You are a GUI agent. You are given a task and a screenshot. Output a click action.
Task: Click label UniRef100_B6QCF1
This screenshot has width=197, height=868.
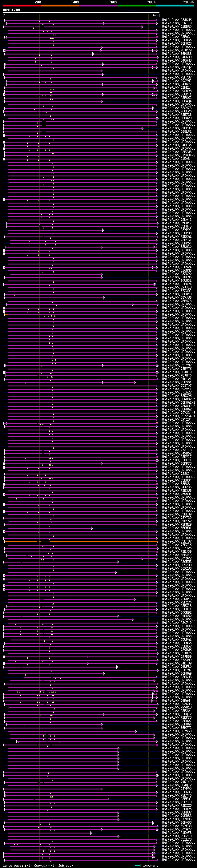(x=177, y=94)
